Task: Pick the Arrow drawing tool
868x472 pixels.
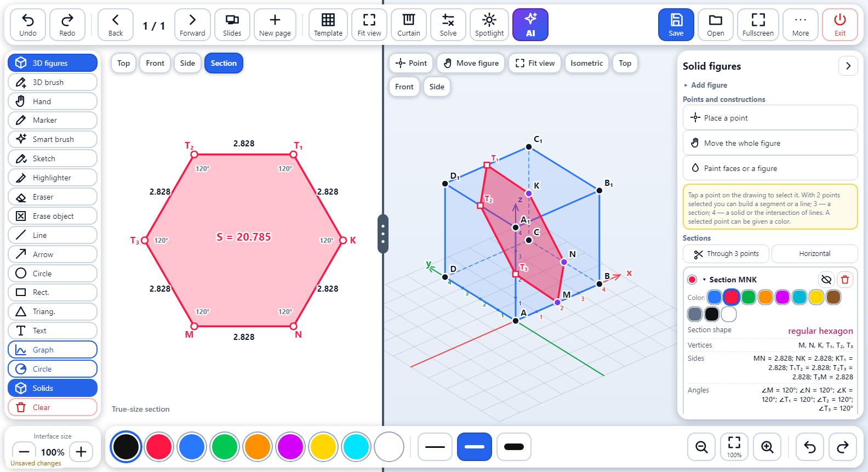Action: point(53,254)
